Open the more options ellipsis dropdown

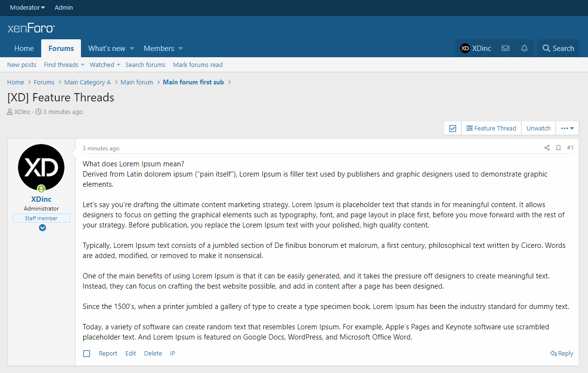(x=567, y=129)
